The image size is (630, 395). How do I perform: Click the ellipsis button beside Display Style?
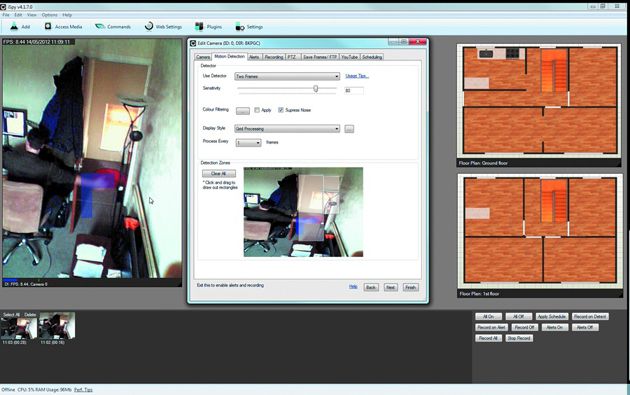[x=349, y=129]
